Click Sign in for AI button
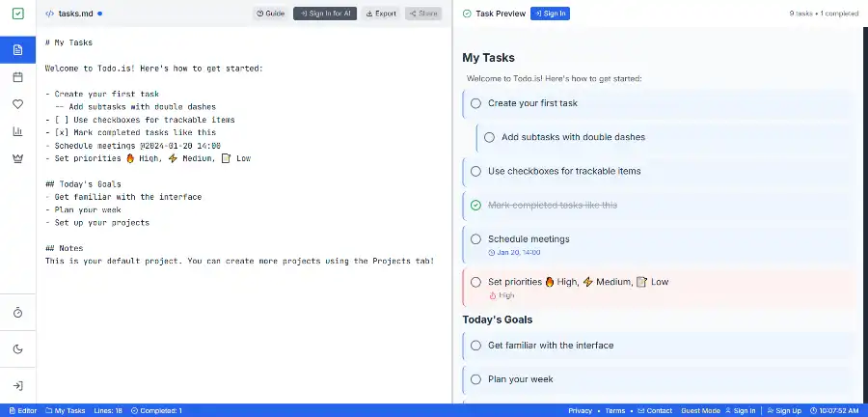The height and width of the screenshot is (417, 868). 325,14
